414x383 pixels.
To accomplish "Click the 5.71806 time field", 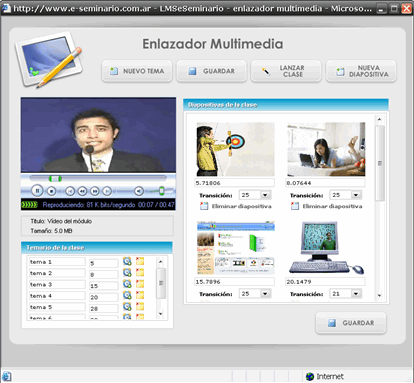I will (234, 183).
